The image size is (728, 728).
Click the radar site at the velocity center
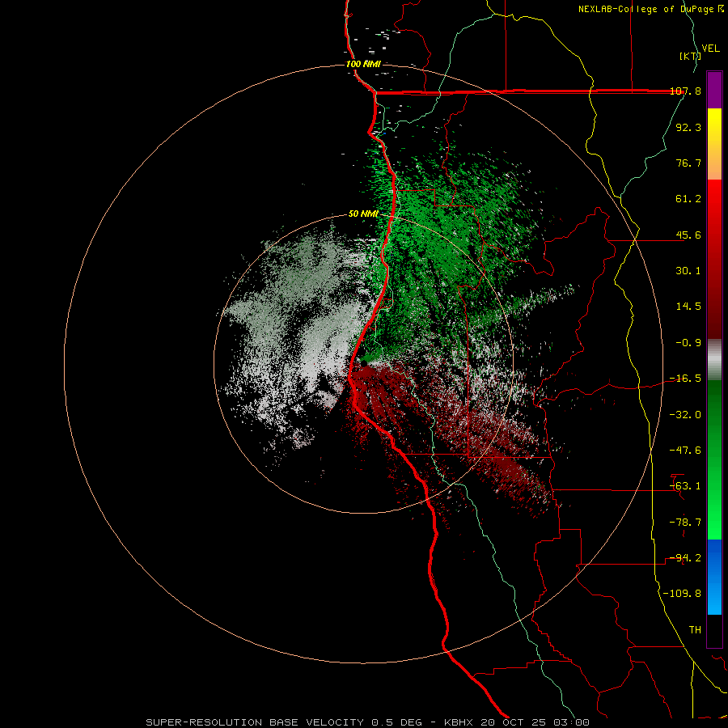364,363
